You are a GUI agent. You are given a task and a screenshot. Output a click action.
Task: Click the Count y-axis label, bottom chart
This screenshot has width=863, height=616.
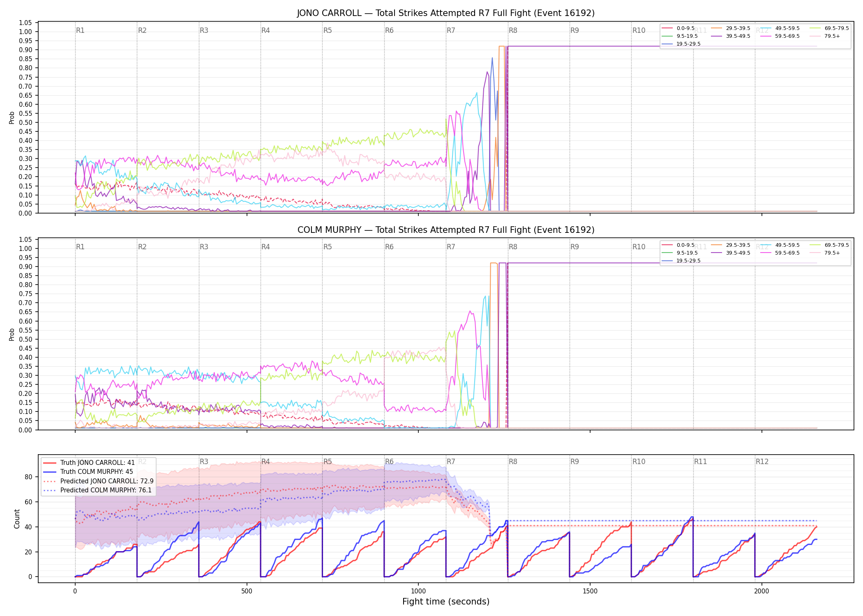click(17, 519)
